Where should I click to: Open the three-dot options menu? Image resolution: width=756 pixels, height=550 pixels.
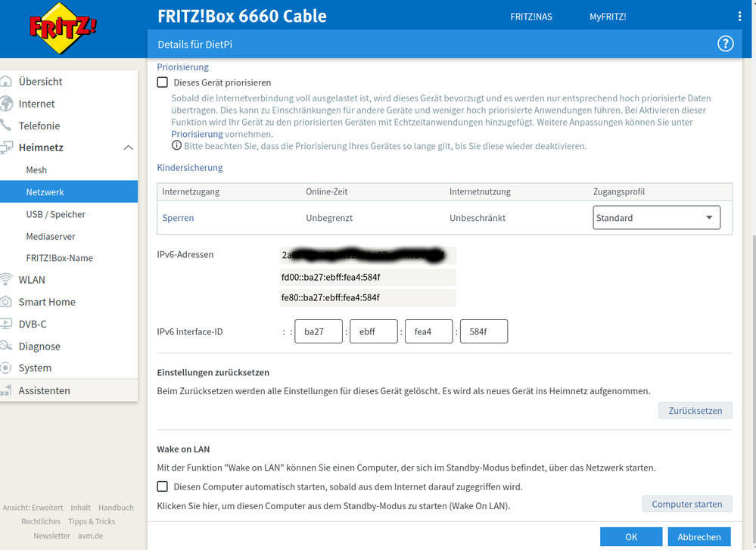739,17
